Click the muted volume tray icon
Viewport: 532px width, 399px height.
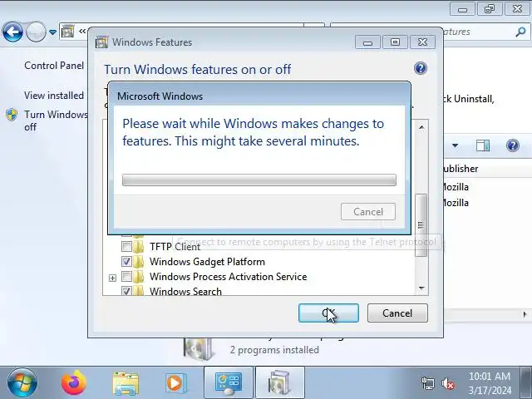click(448, 384)
